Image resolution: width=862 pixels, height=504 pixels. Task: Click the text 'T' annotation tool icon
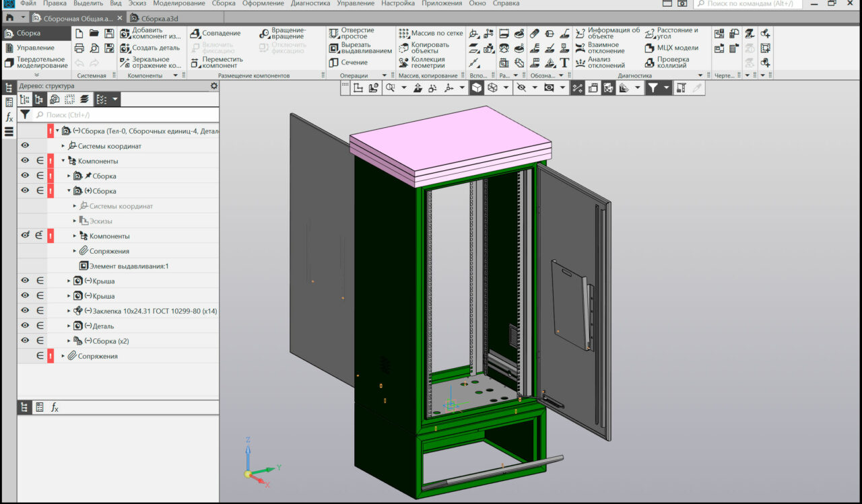pos(564,63)
